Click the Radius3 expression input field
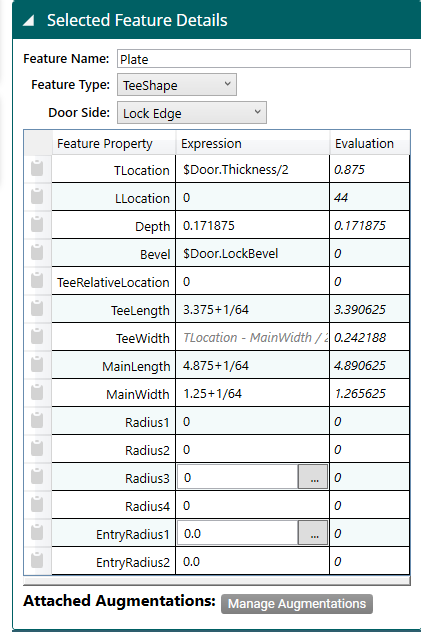421x632 pixels. coord(238,477)
